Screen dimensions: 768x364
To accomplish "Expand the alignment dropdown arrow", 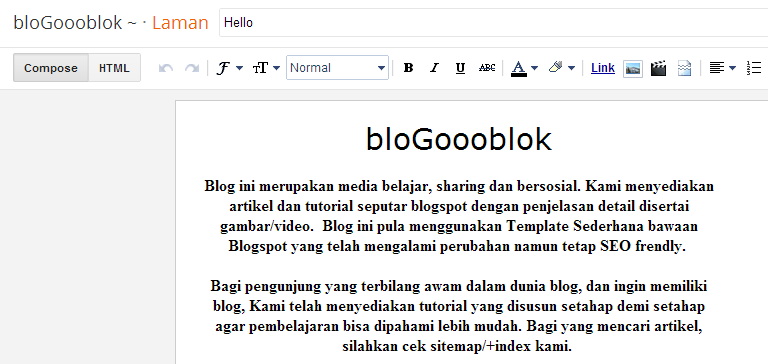I will pos(732,68).
